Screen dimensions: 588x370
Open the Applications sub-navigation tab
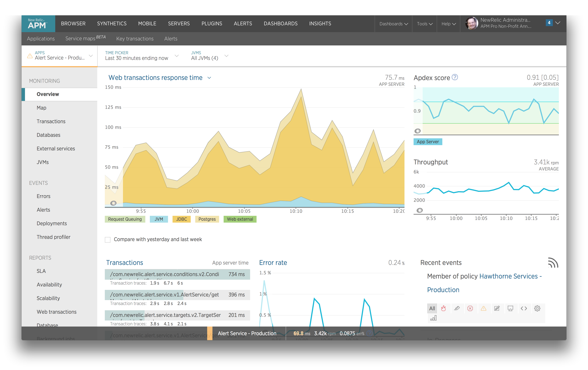tap(41, 39)
